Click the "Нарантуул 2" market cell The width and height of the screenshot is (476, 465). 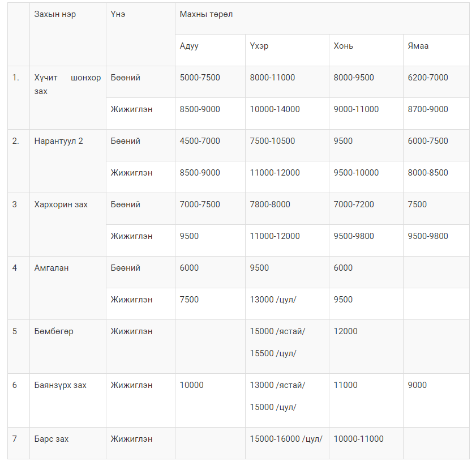[x=58, y=141]
